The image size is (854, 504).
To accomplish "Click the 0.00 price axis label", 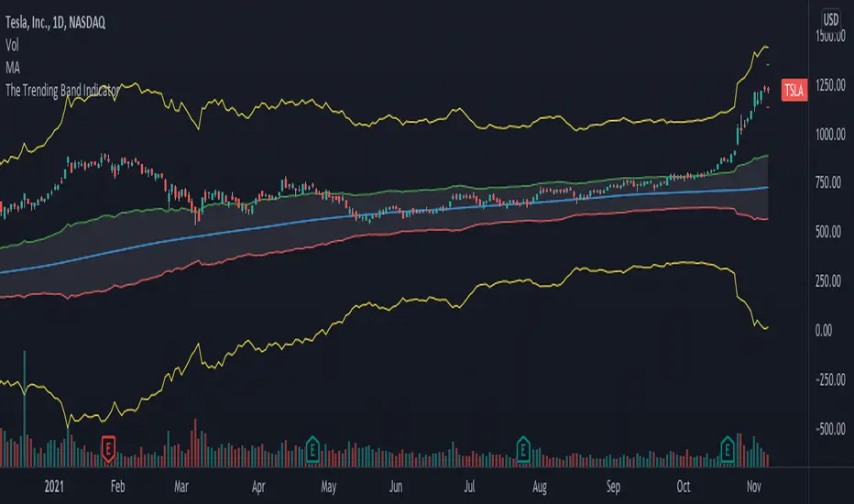I will 824,330.
